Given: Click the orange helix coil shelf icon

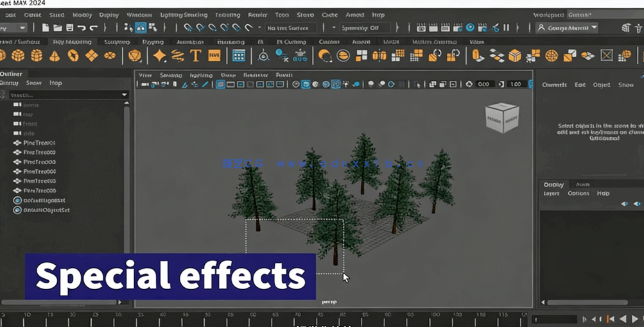Looking at the screenshot, I should pyautogui.click(x=179, y=56).
